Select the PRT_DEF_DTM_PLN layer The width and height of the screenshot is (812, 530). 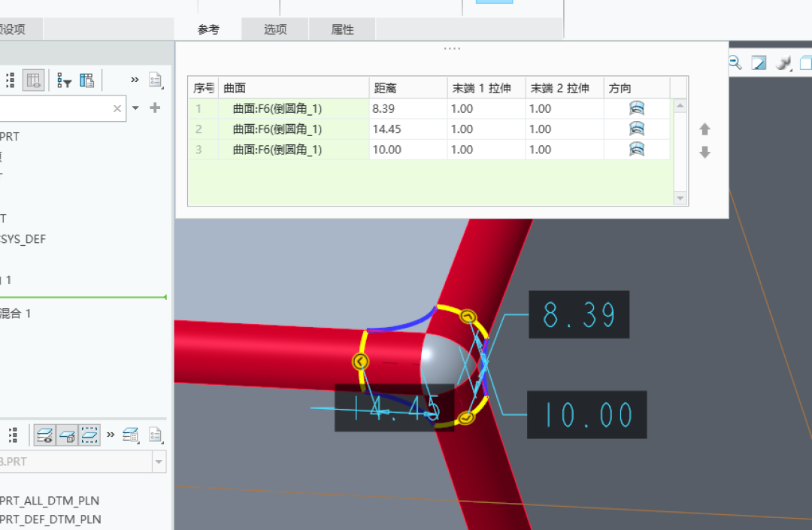[x=50, y=519]
